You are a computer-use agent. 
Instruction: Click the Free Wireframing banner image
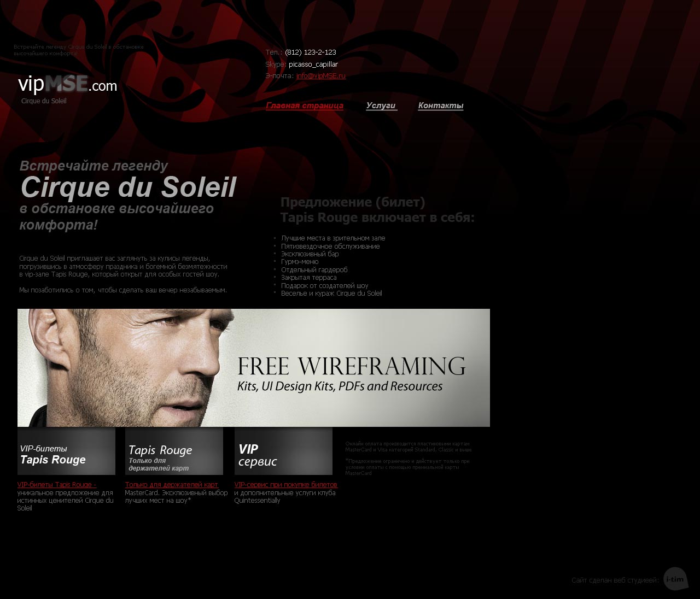point(254,368)
